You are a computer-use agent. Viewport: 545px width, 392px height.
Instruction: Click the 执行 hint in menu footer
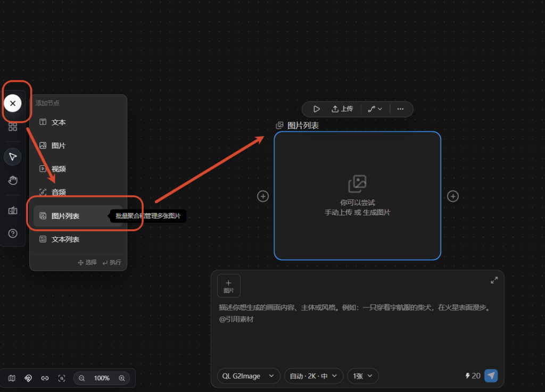112,262
